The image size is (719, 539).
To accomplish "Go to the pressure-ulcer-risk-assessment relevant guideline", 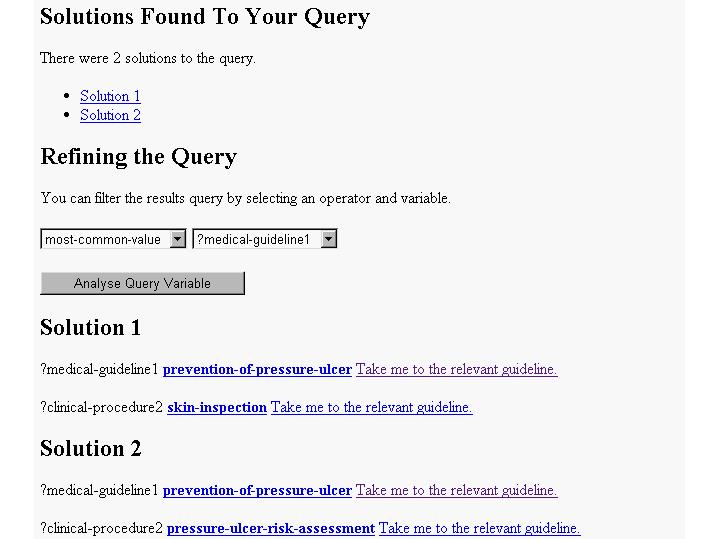I will (479, 528).
